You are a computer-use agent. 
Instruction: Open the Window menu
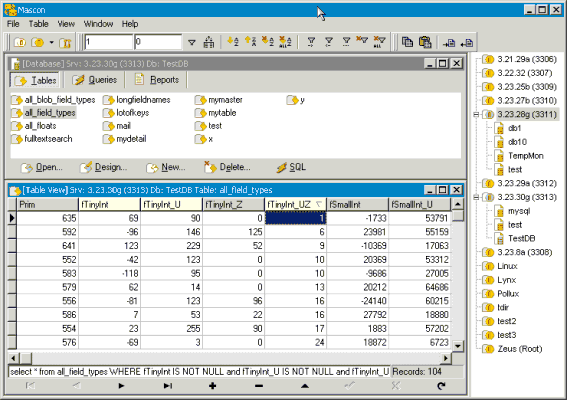[x=98, y=24]
